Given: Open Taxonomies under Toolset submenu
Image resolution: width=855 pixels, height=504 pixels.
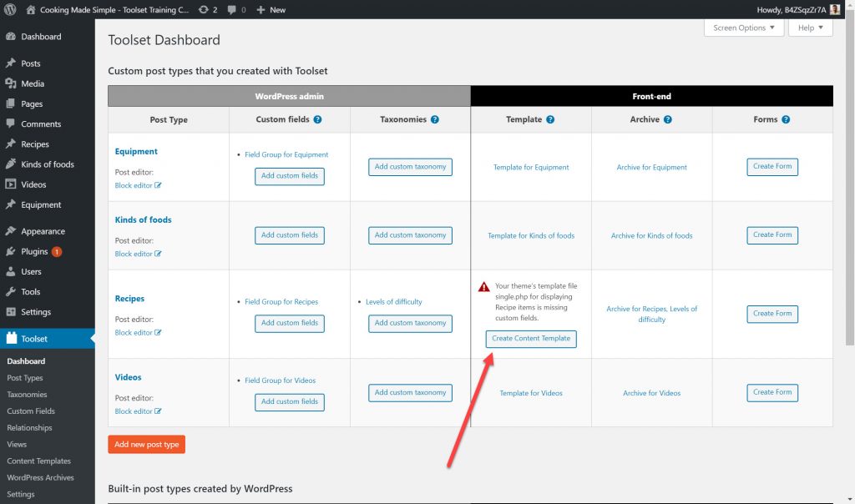Looking at the screenshot, I should pyautogui.click(x=27, y=395).
